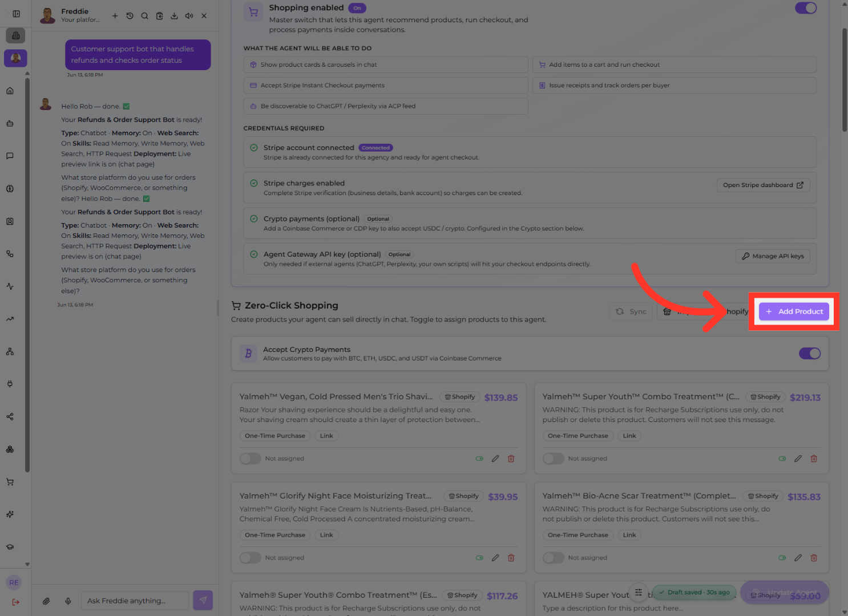Toggle the sidebar panel collapse icon
The height and width of the screenshot is (616, 848).
16,14
